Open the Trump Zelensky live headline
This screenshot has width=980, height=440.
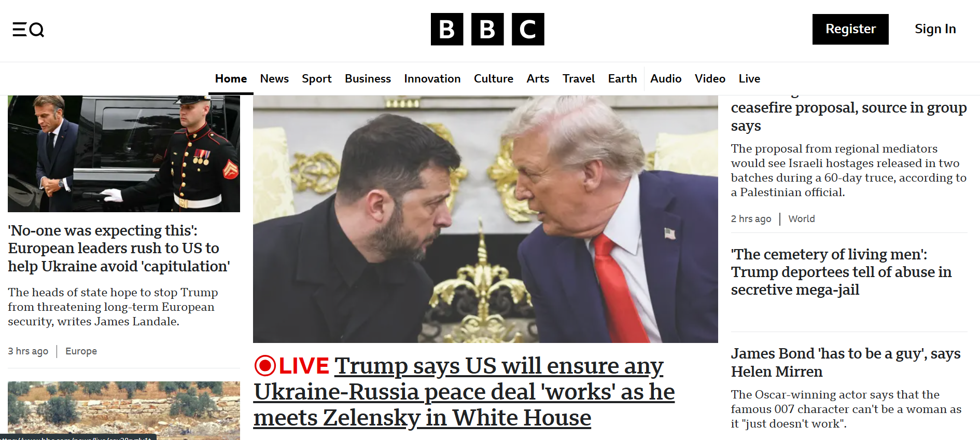[x=464, y=392]
